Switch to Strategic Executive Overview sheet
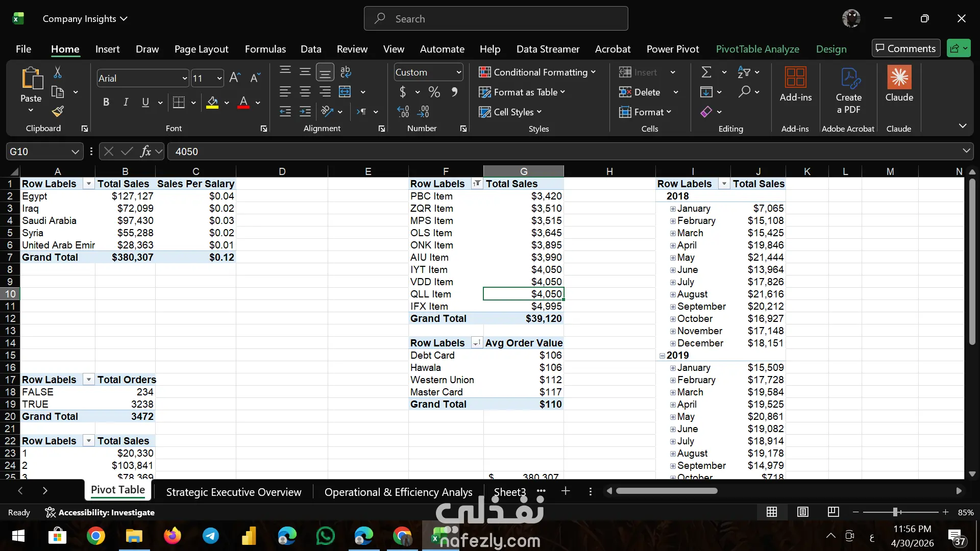Image resolution: width=980 pixels, height=551 pixels. [x=234, y=492]
